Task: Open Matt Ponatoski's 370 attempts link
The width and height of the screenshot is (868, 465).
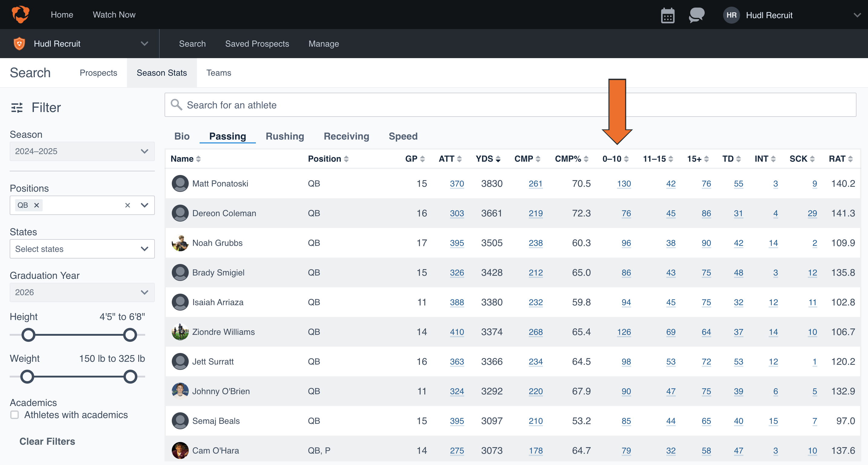Action: tap(457, 183)
